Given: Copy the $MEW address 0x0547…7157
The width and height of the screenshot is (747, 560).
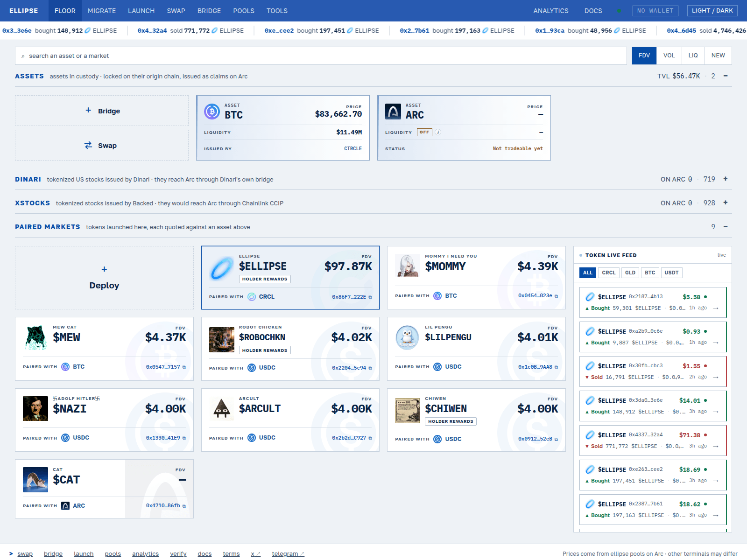Looking at the screenshot, I should coord(184,367).
